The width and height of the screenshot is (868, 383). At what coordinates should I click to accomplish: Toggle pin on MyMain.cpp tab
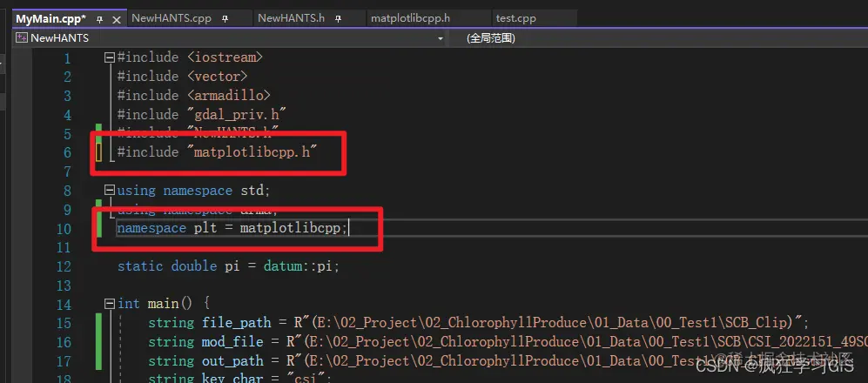click(x=99, y=19)
